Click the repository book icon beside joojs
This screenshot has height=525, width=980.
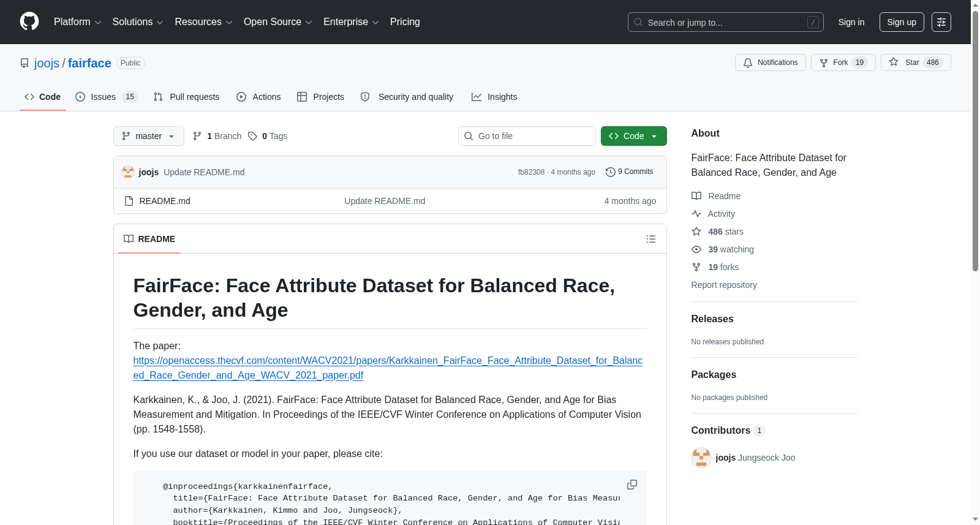pyautogui.click(x=24, y=63)
